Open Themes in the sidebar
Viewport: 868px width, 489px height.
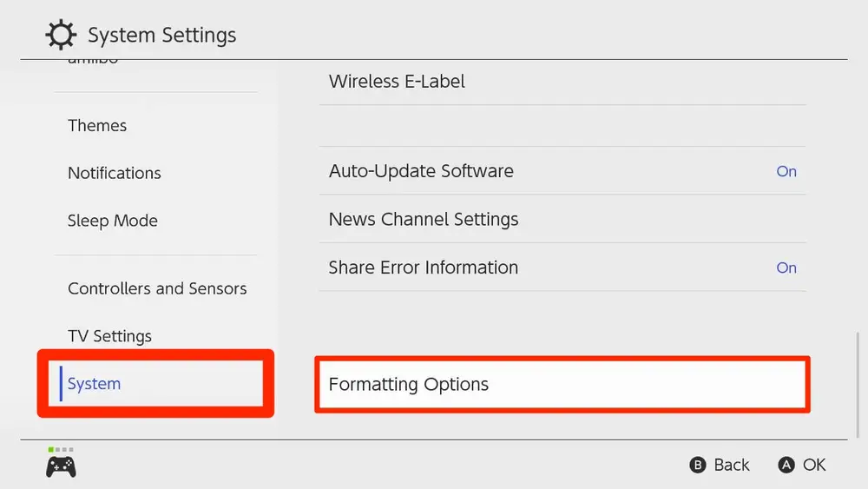click(97, 126)
